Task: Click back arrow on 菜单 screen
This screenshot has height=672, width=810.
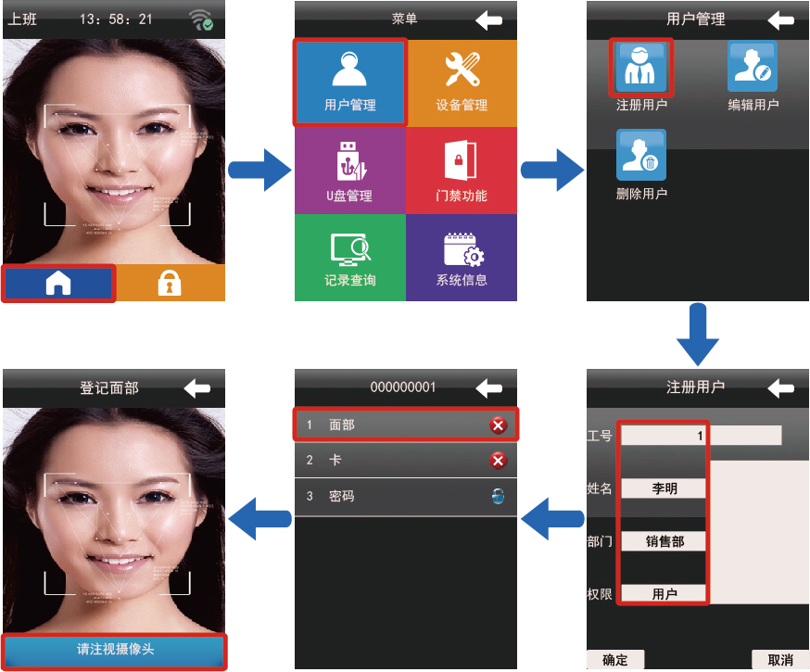Action: tap(488, 19)
